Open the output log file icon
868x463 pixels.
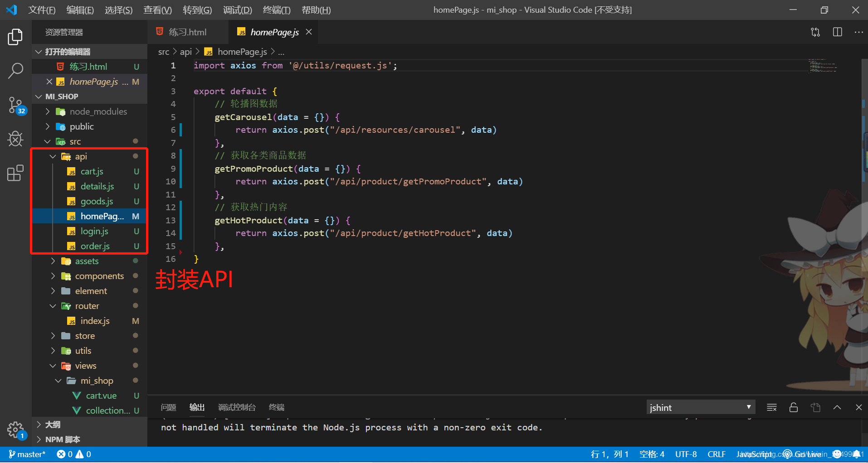click(x=815, y=407)
